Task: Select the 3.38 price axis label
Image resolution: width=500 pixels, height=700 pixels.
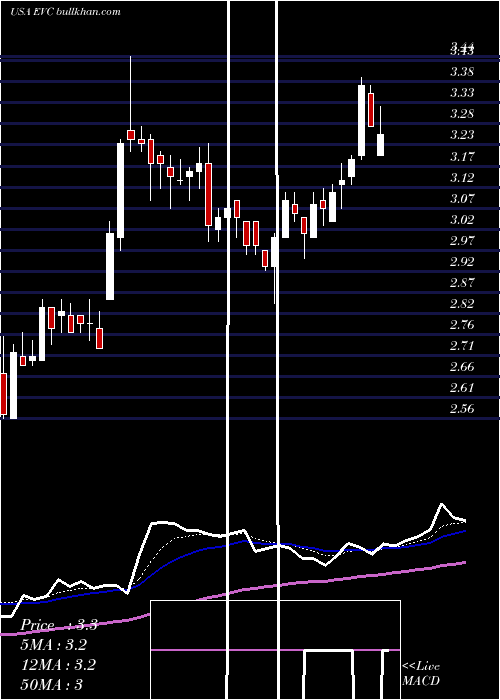Action: coord(462,71)
